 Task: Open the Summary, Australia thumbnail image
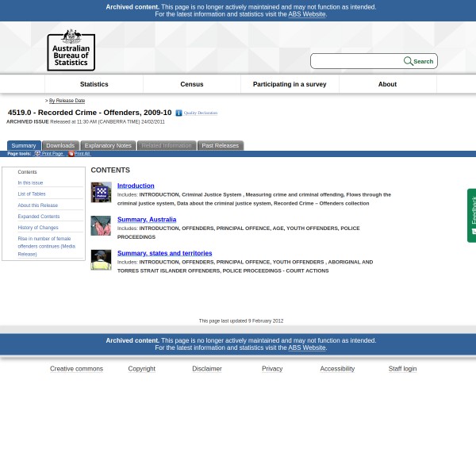[101, 225]
